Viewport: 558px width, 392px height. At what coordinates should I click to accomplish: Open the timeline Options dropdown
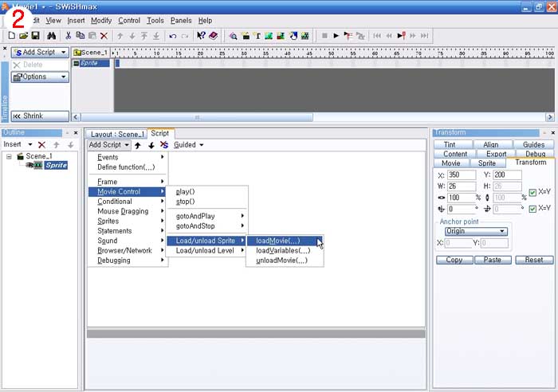tap(40, 76)
